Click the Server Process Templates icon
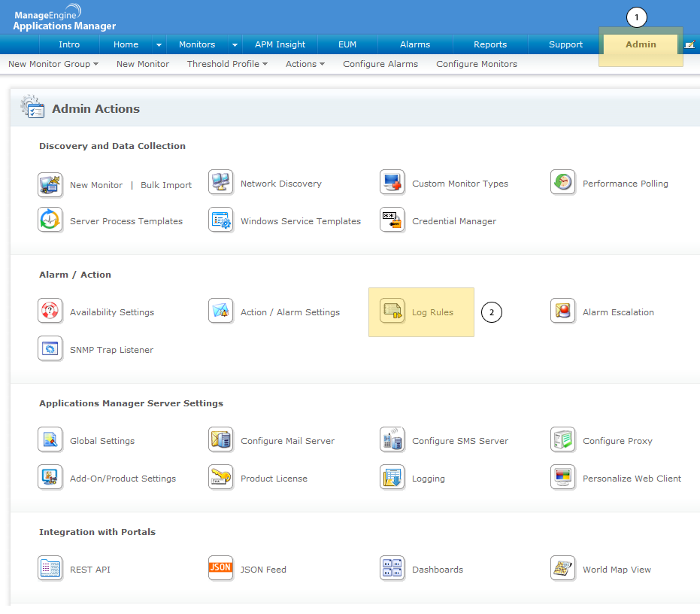Viewport: 700px width, 614px height. click(50, 220)
